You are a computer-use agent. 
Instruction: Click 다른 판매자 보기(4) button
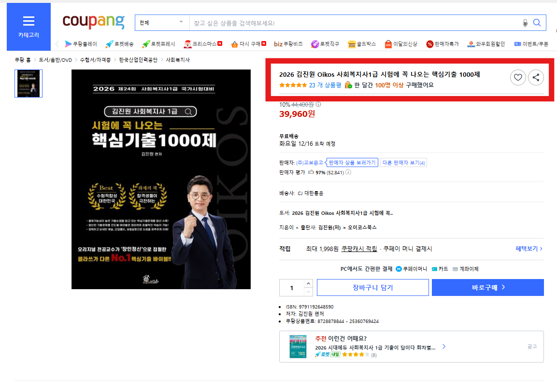tap(403, 163)
